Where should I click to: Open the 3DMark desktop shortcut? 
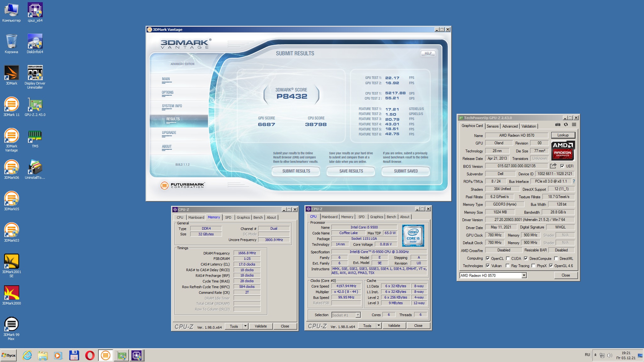coord(11,75)
